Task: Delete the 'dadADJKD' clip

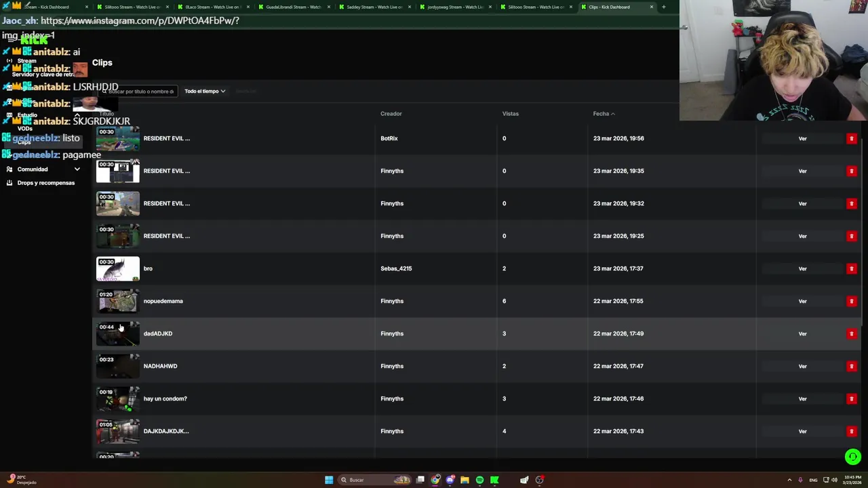Action: pos(851,333)
